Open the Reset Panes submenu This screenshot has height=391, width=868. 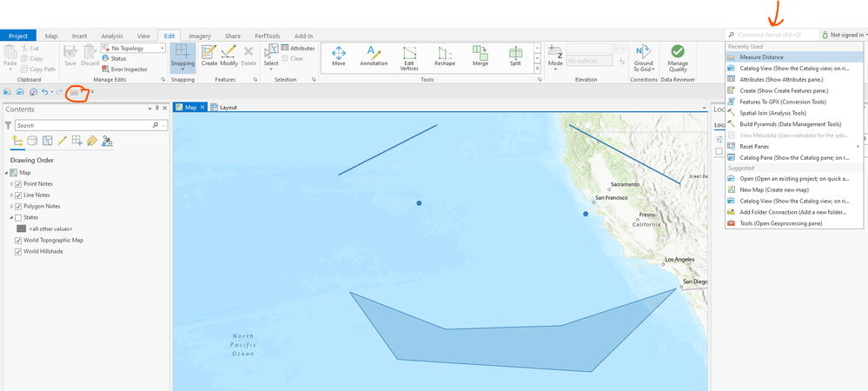click(794, 146)
